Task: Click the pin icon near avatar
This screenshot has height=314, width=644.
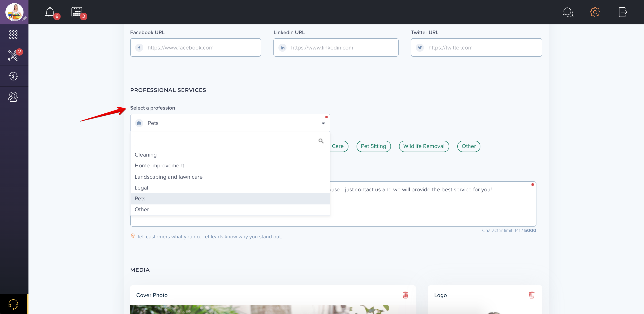Action: tap(24, 19)
